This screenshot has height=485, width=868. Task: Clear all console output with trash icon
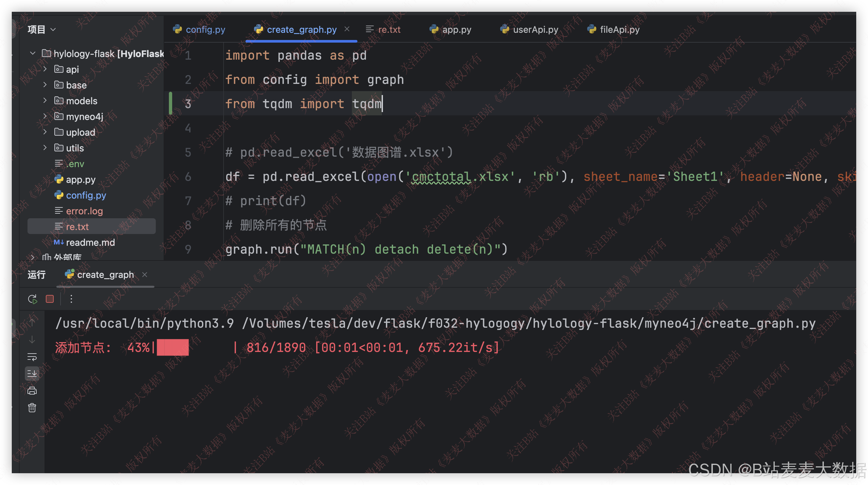(32, 408)
